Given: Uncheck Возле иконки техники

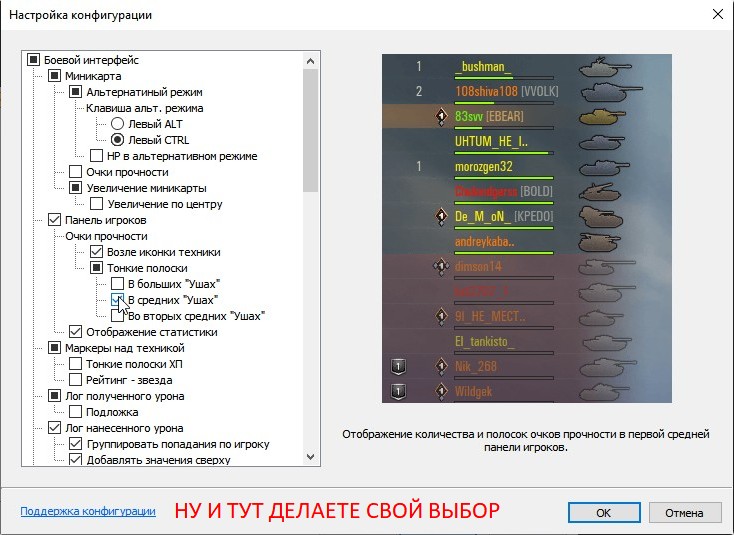Looking at the screenshot, I should pos(97,252).
